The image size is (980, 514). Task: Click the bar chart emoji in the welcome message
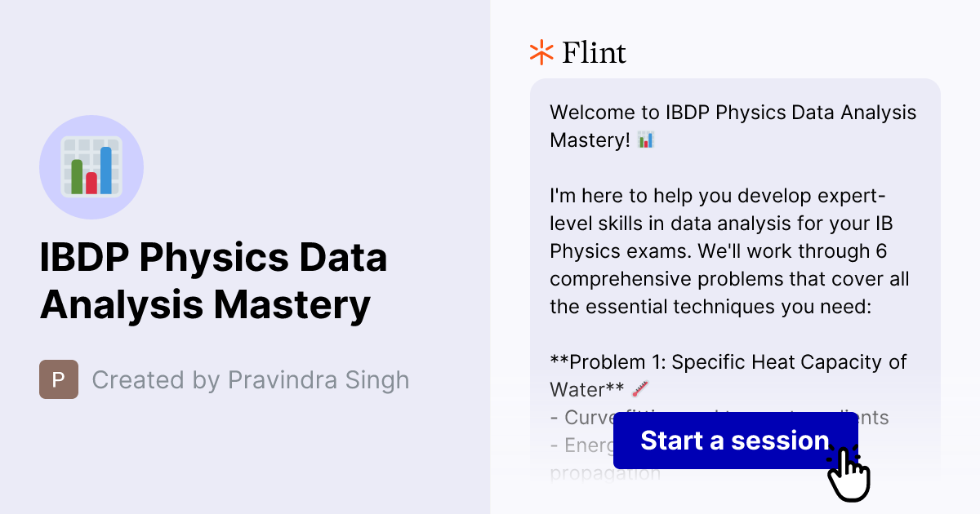tap(646, 140)
